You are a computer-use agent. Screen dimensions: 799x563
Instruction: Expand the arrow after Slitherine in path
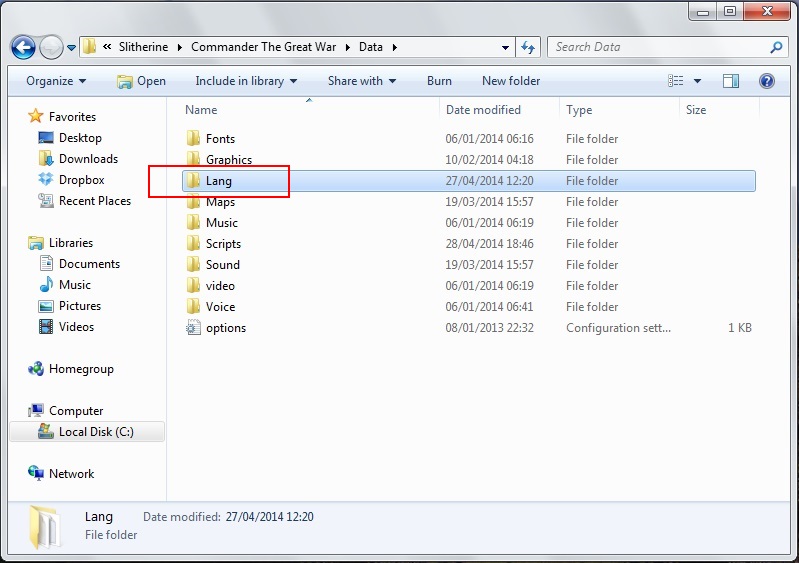180,47
